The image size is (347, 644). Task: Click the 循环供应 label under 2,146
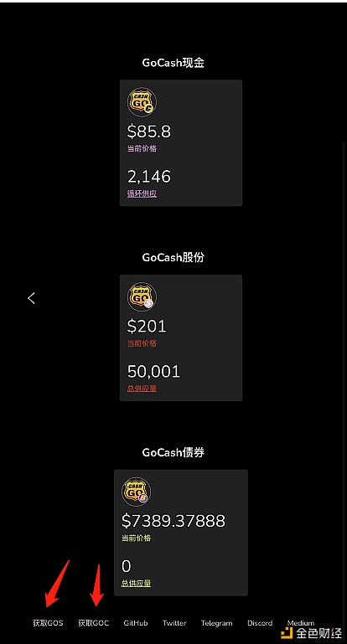tap(142, 193)
